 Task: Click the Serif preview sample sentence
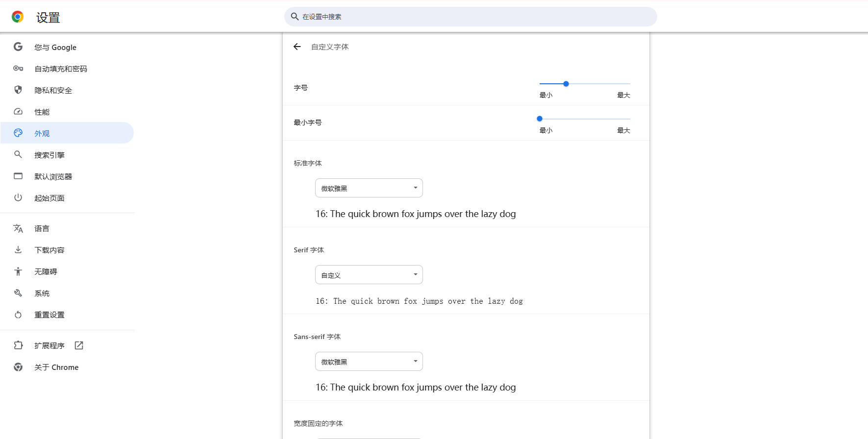click(x=419, y=301)
